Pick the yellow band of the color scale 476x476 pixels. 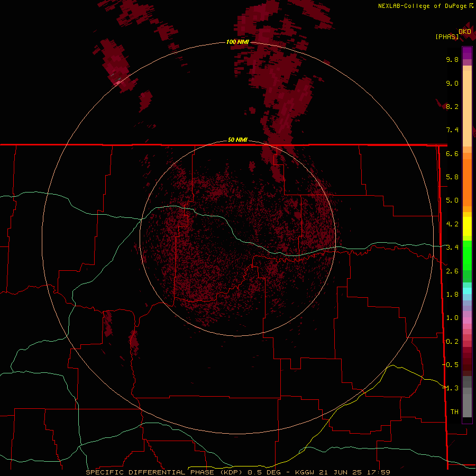tap(467, 226)
